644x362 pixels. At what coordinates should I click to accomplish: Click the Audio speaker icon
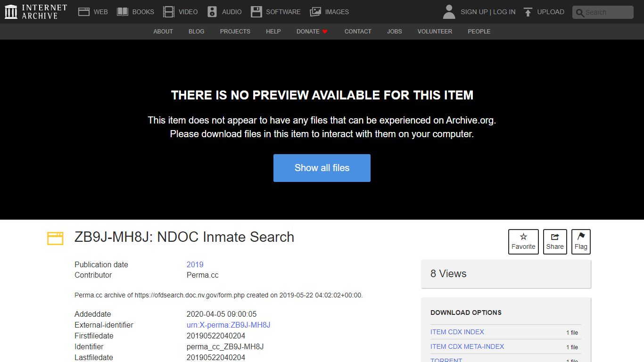tap(212, 12)
